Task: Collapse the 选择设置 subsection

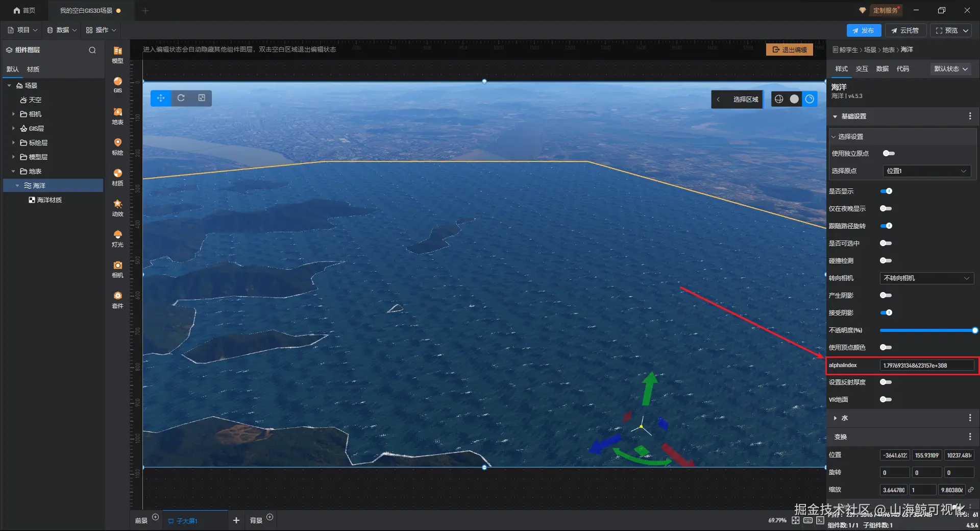Action: (834, 137)
